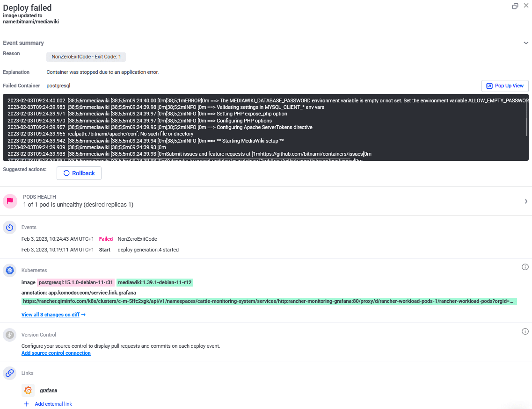
Task: Click "Add external link"
Action: (x=48, y=404)
